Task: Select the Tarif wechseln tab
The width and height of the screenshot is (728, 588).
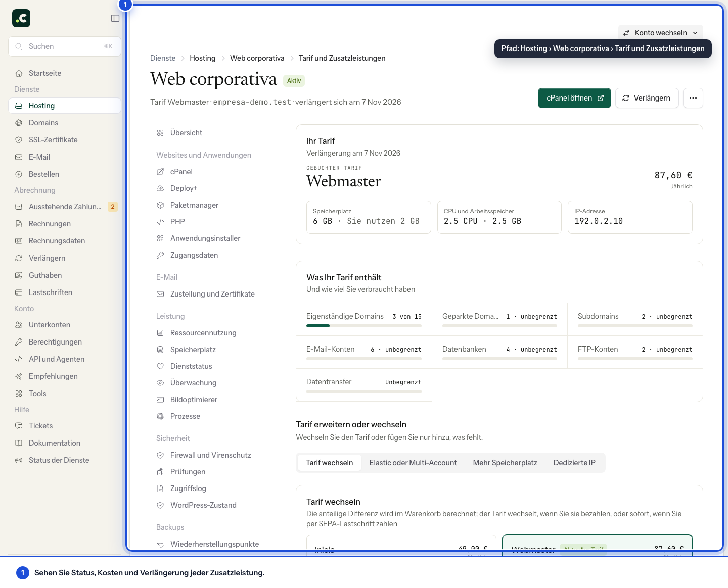Action: [330, 463]
